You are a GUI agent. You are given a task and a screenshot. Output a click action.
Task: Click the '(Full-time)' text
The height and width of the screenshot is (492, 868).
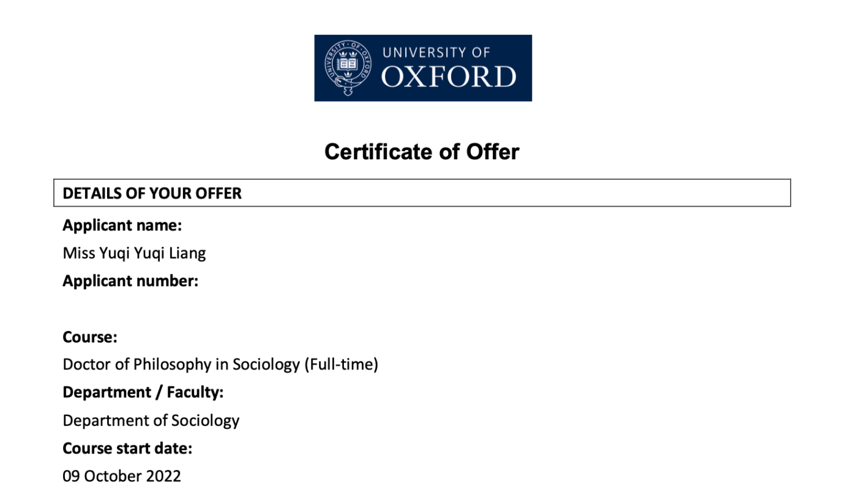[341, 365]
